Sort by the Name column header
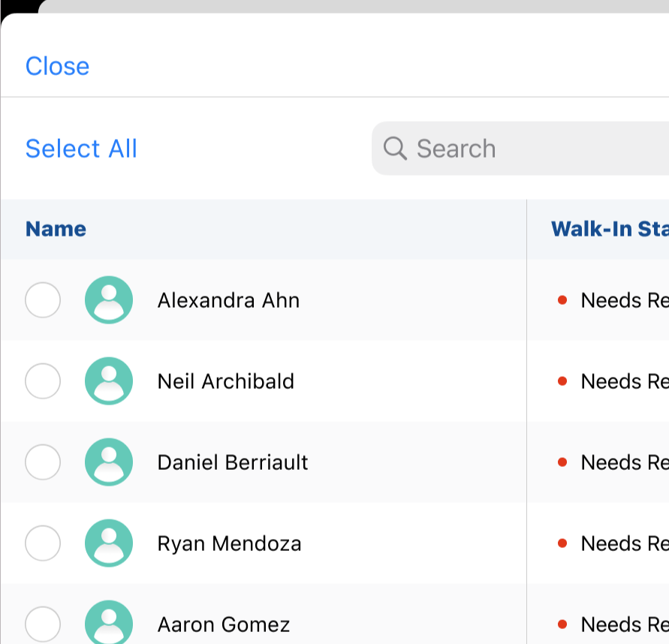Screen dimensions: 669x644 click(56, 229)
